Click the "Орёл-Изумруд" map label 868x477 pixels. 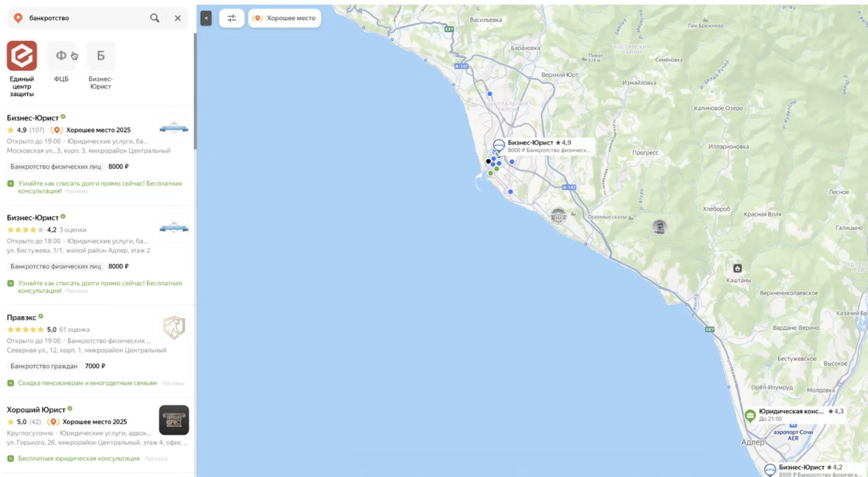point(771,387)
